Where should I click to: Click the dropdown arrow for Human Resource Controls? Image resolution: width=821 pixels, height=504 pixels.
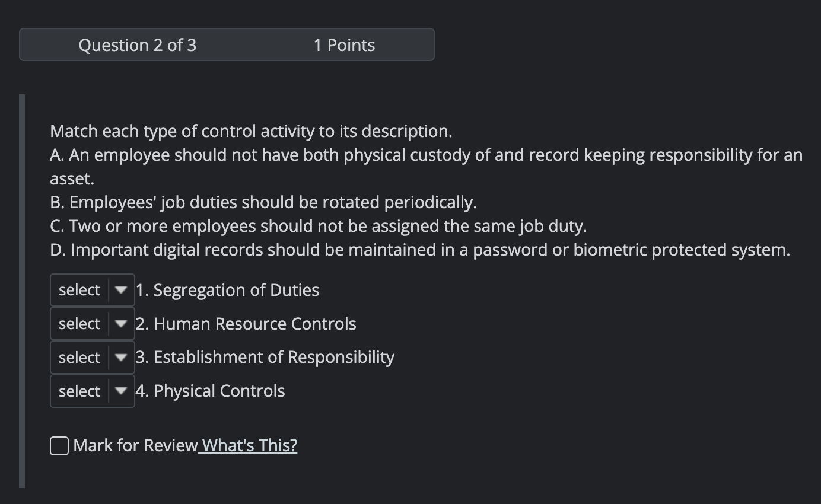pos(121,324)
